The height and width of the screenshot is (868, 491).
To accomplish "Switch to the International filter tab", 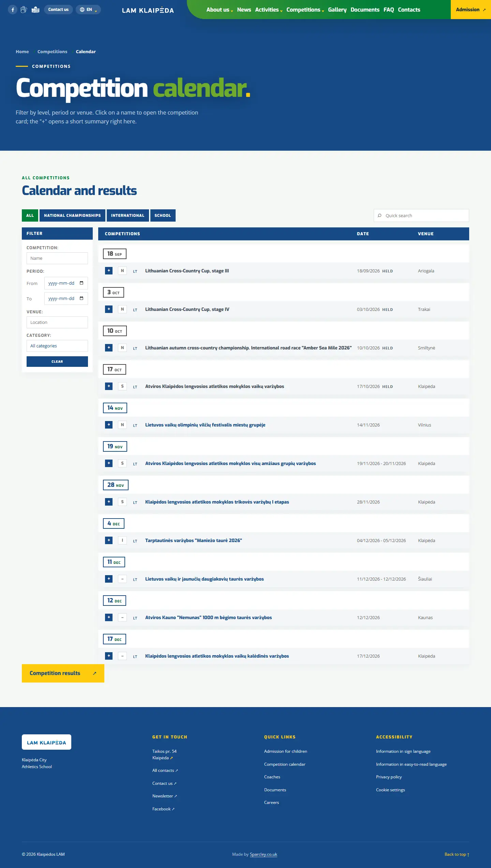I will click(128, 215).
